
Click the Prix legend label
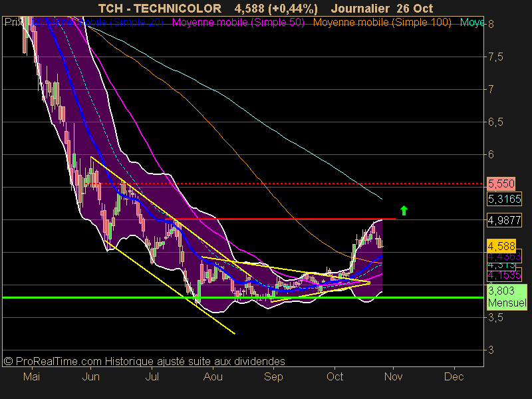tap(14, 23)
